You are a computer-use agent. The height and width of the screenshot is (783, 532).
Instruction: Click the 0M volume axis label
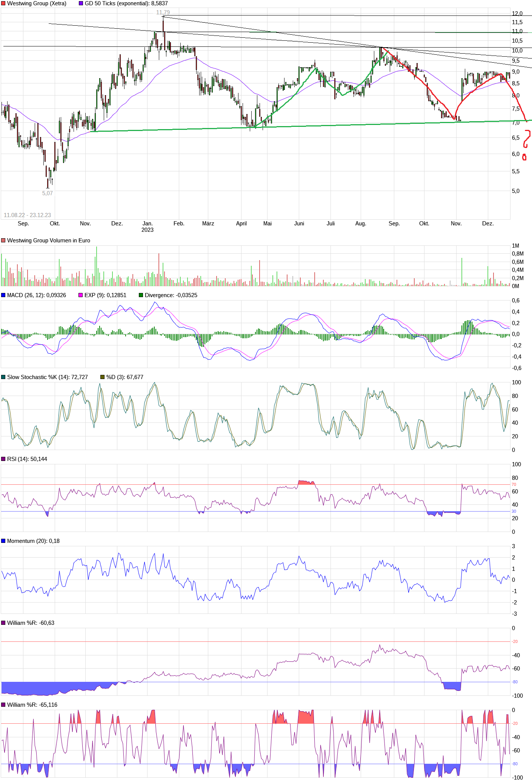(x=516, y=286)
